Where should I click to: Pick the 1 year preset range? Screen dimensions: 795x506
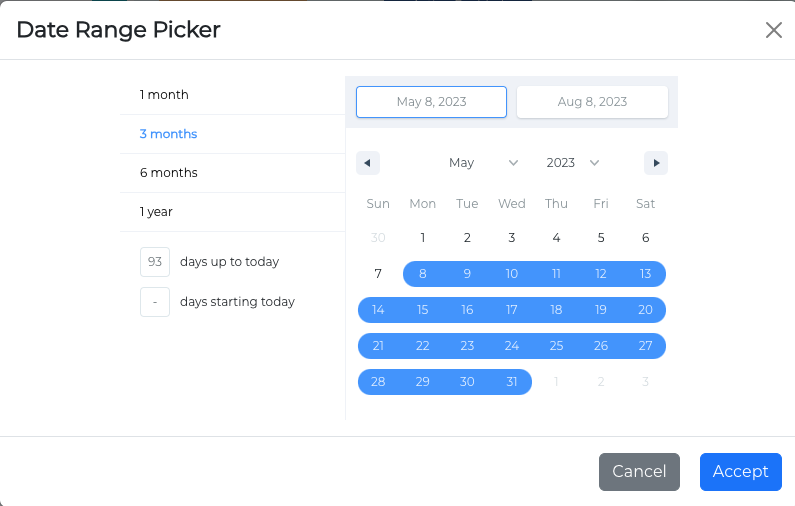[x=156, y=212]
